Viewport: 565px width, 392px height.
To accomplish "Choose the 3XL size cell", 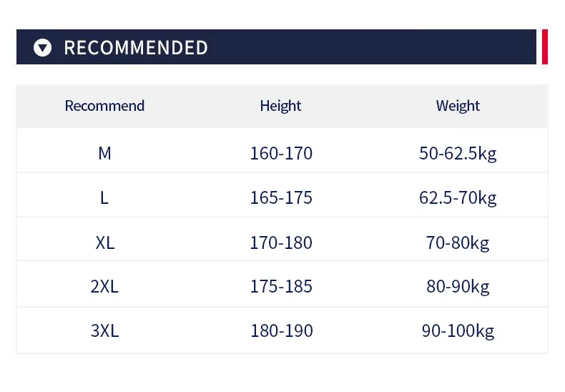I will [104, 331].
